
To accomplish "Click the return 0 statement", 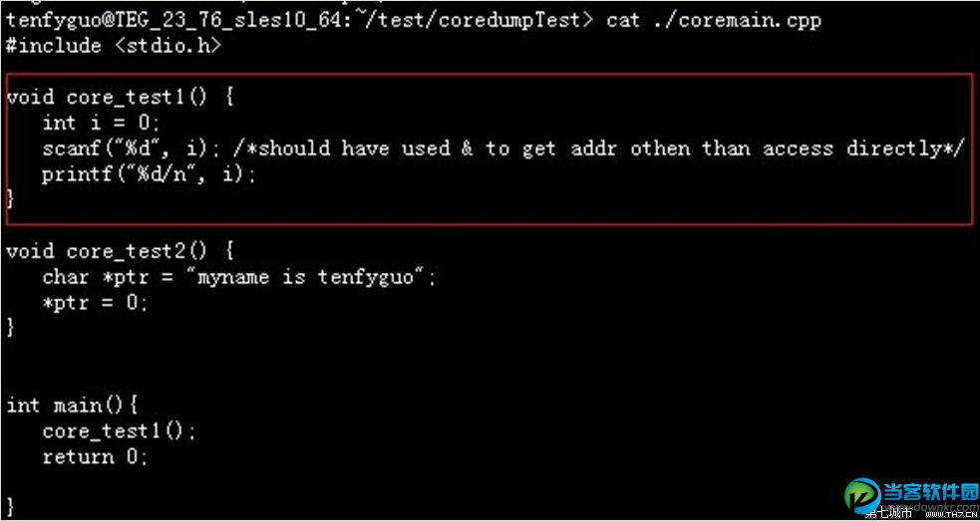I will pos(95,457).
